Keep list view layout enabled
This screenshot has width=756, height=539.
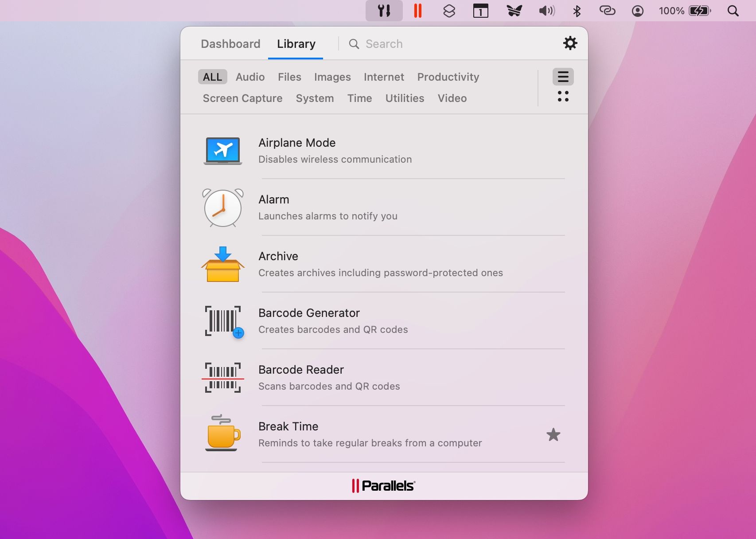[563, 76]
